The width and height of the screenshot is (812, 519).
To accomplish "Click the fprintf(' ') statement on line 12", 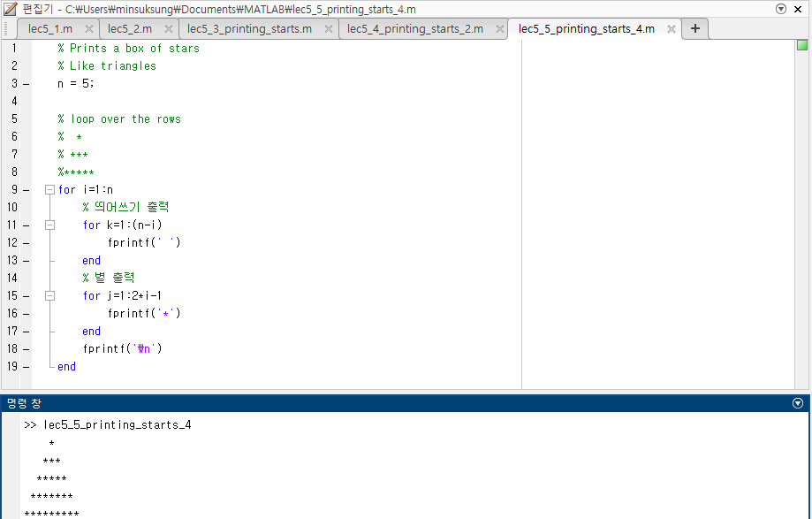I will [144, 242].
